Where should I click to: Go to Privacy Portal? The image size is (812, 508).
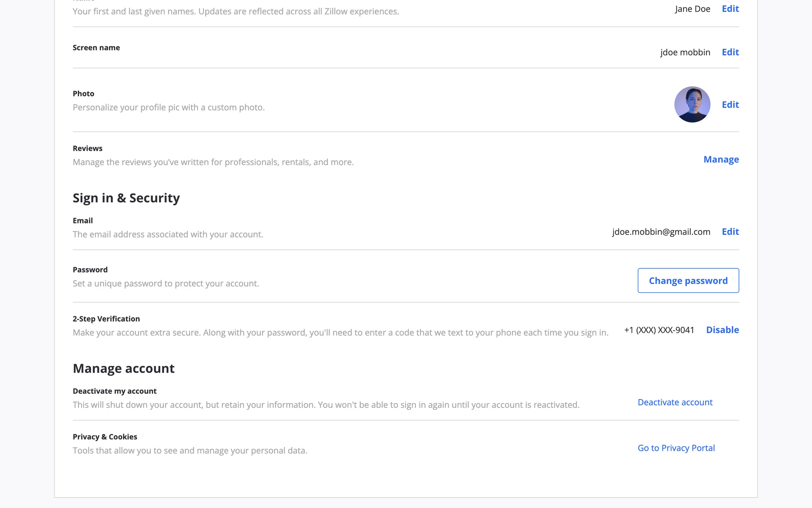[676, 448]
